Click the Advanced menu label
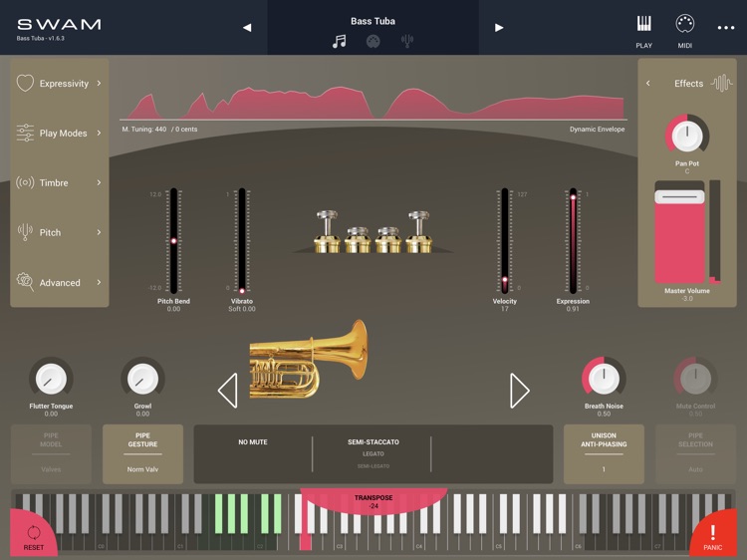 point(60,283)
